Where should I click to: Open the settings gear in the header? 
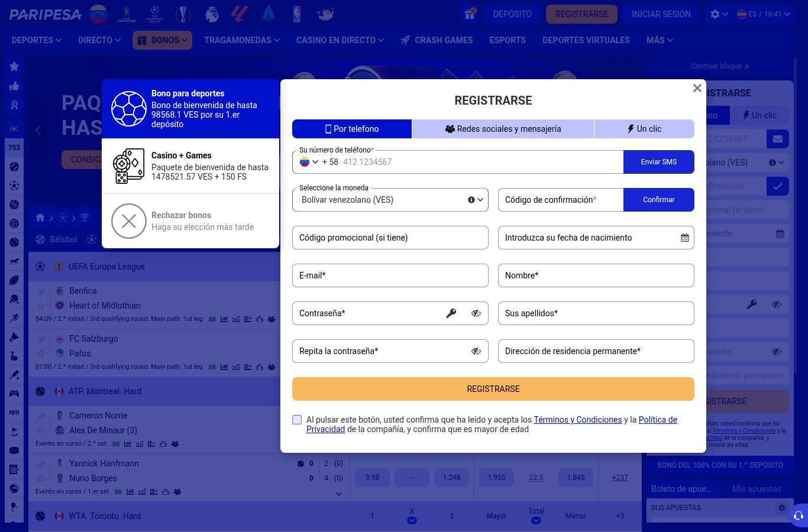point(715,14)
